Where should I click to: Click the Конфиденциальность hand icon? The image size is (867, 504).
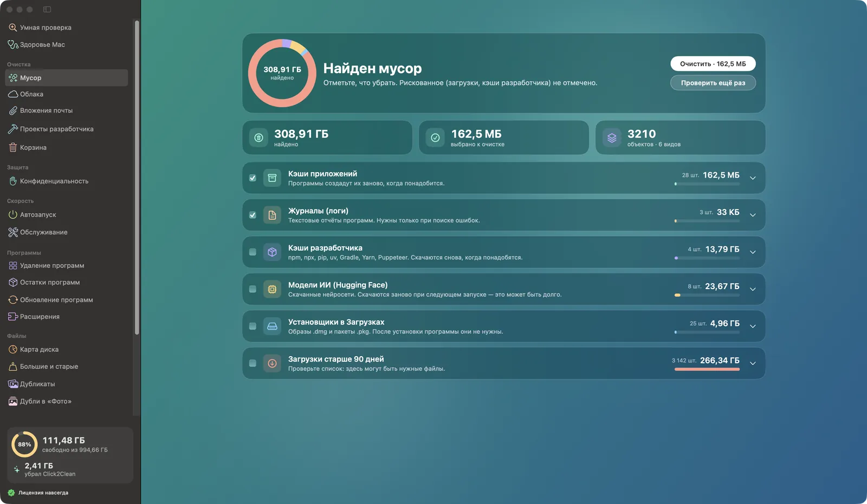(x=13, y=181)
